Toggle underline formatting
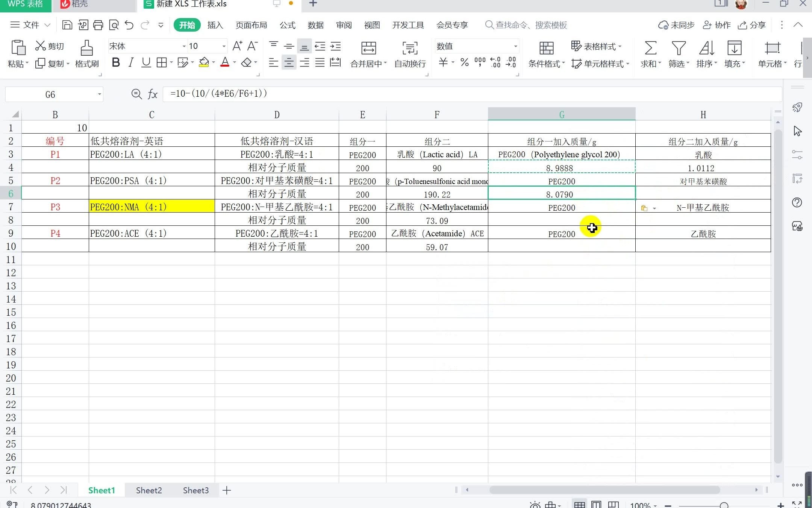 pyautogui.click(x=146, y=62)
